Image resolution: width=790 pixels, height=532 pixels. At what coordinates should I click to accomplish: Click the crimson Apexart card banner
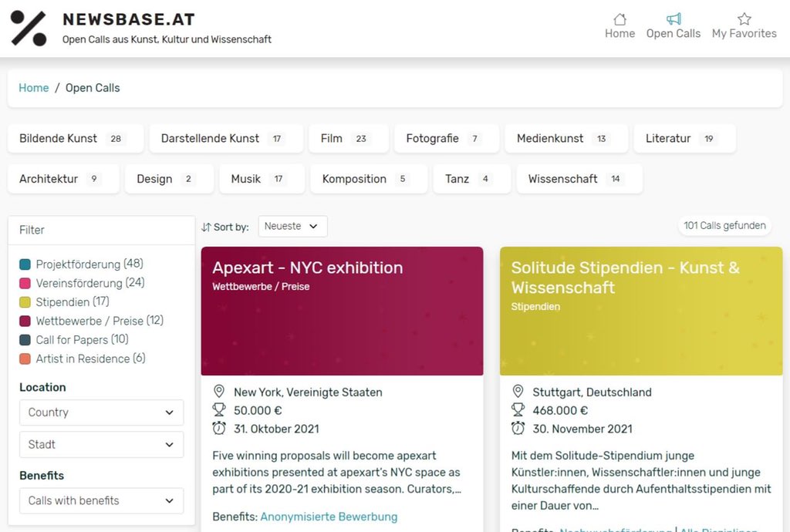click(x=342, y=311)
